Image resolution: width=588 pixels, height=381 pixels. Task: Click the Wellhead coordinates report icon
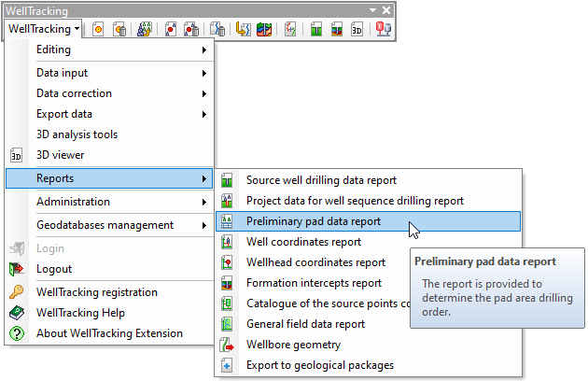tap(227, 262)
